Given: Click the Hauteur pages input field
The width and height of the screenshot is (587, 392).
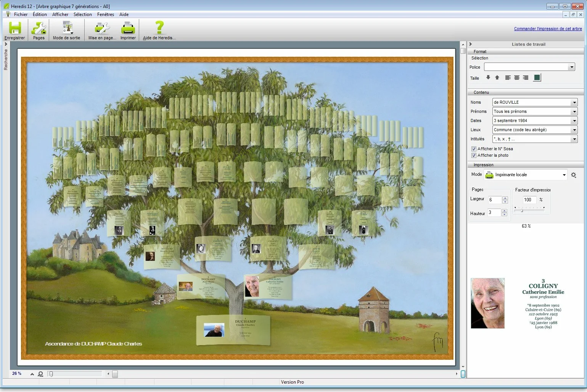Looking at the screenshot, I should click(x=494, y=213).
